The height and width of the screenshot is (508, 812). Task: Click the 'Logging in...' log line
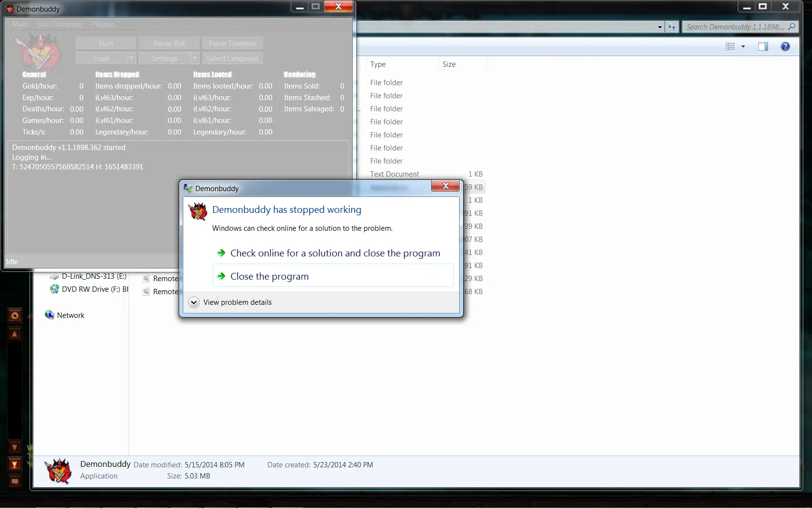[31, 157]
